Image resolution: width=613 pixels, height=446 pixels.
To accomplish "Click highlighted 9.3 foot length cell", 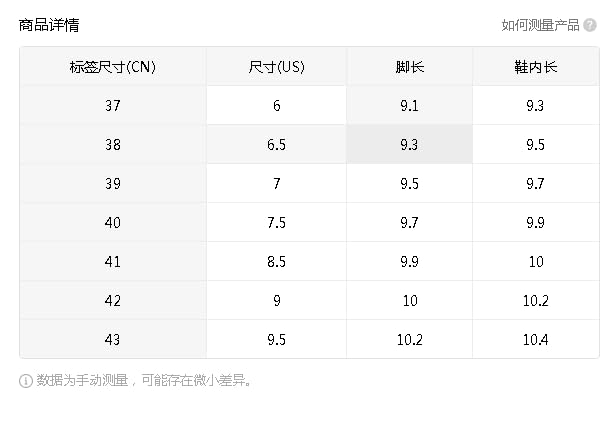I will [x=409, y=145].
